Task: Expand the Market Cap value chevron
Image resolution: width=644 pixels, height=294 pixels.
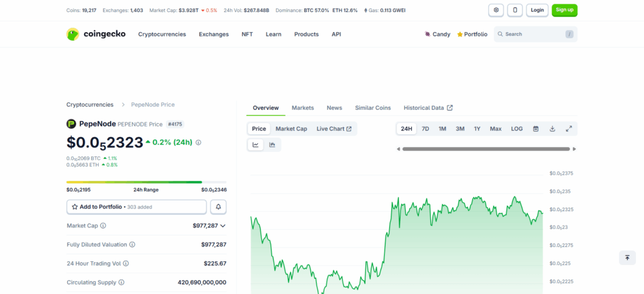Action: [x=223, y=226]
